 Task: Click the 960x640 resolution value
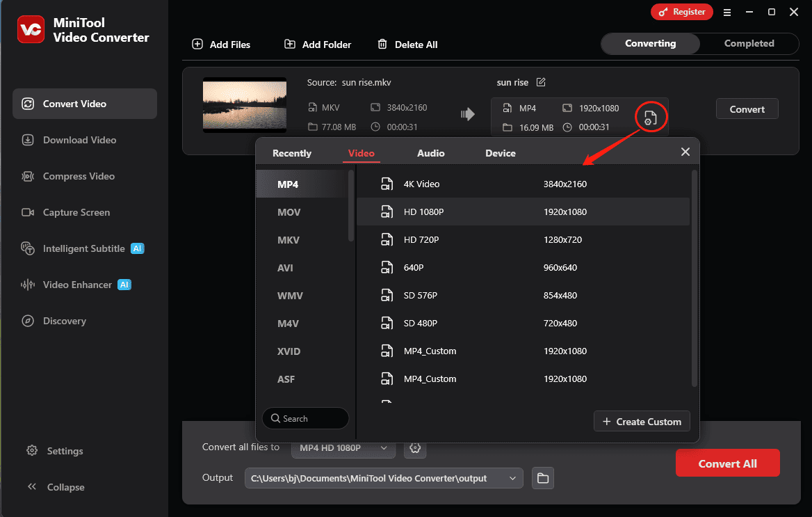pyautogui.click(x=560, y=268)
